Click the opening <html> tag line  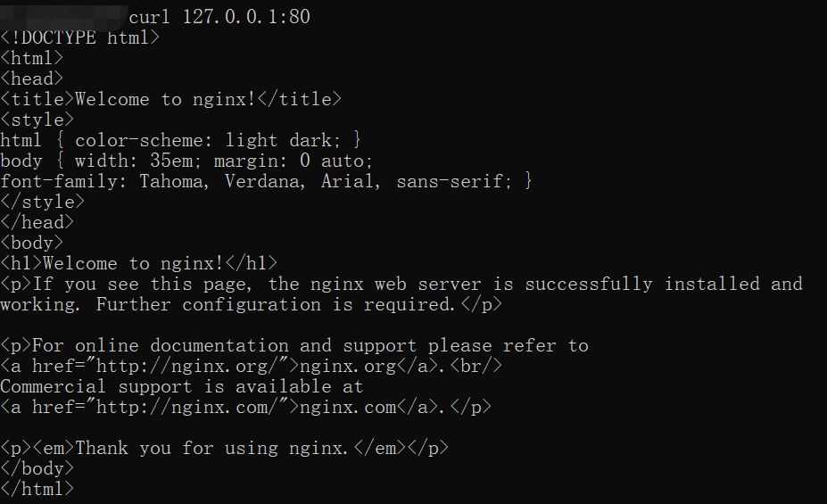tap(31, 58)
